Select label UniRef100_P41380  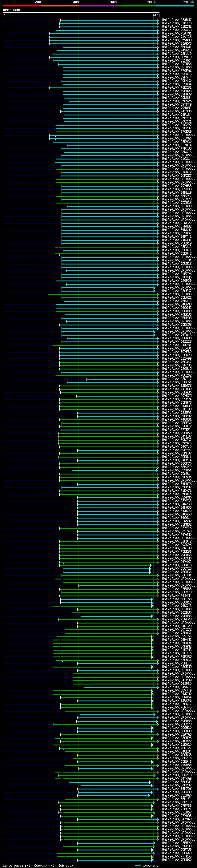[x=177, y=111]
